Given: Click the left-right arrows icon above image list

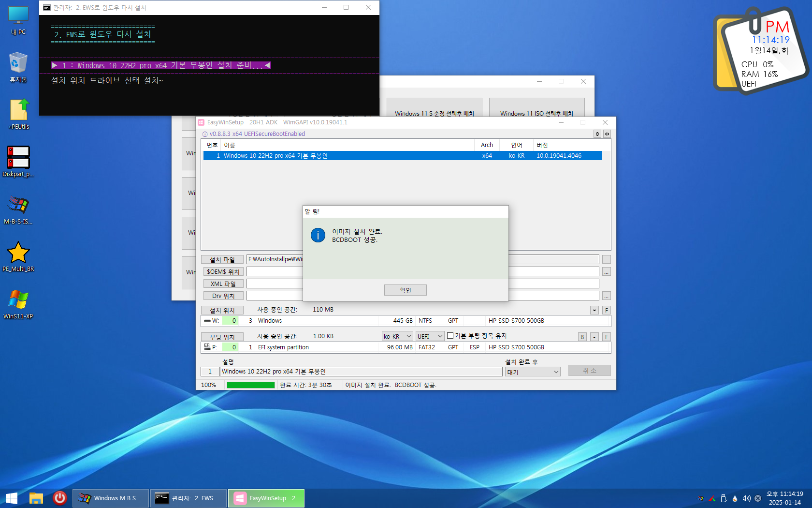Looking at the screenshot, I should coord(607,134).
